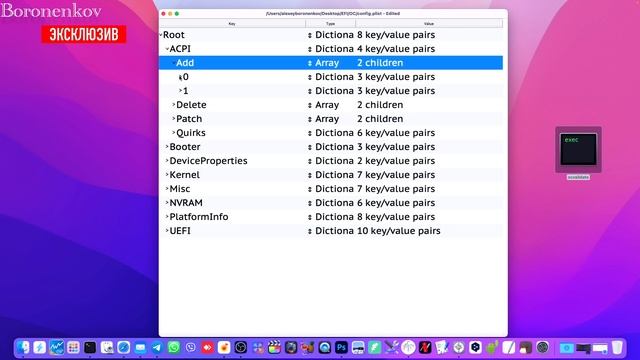Select the Add row label
This screenshot has width=640, height=360.
[185, 63]
